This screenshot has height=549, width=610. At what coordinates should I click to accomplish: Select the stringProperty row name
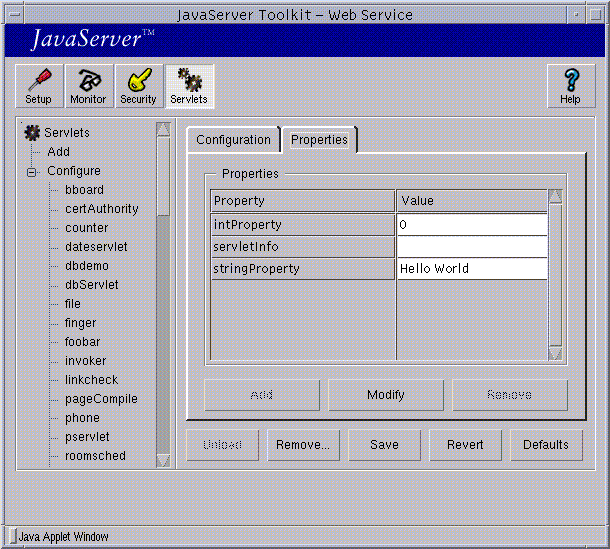point(303,269)
